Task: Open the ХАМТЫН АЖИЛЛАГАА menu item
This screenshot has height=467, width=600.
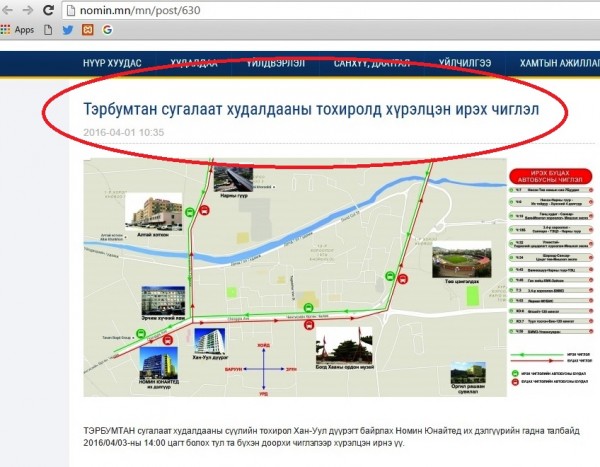Action: (x=559, y=63)
